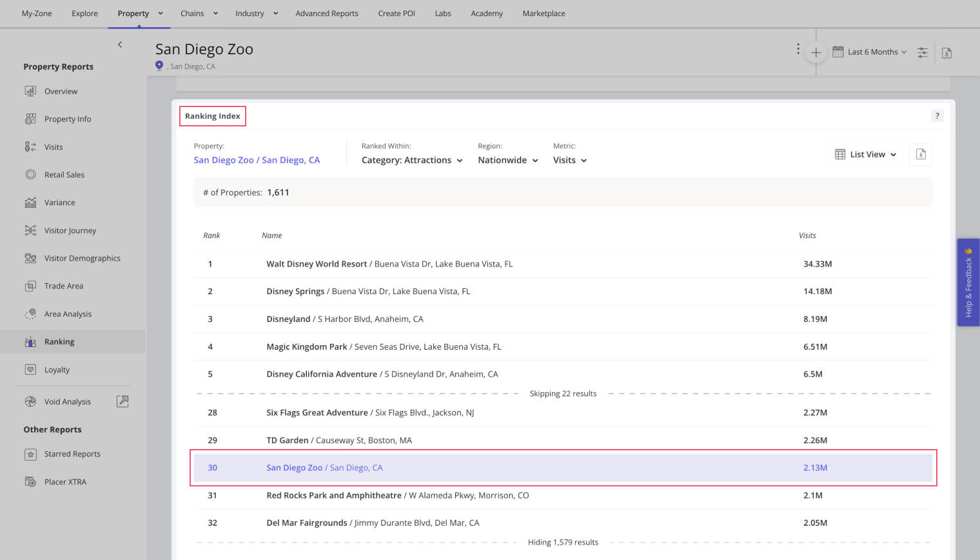Open Advanced Reports in top menu

tap(327, 14)
